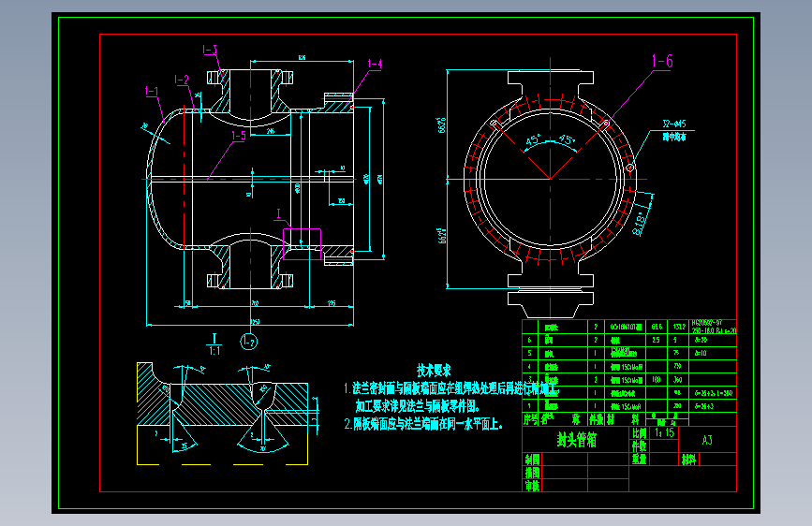Click the drawing title "封头管箱"
The image size is (812, 526).
576,440
